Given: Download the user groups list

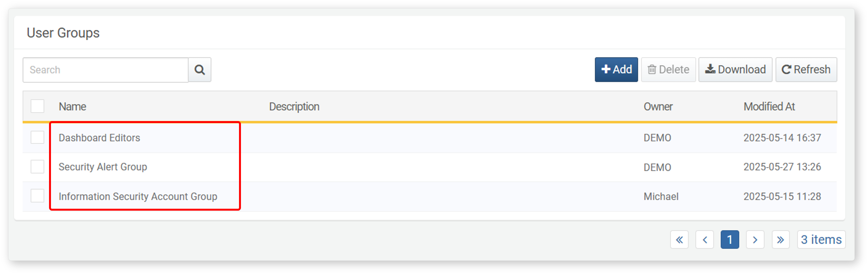Looking at the screenshot, I should pos(735,70).
